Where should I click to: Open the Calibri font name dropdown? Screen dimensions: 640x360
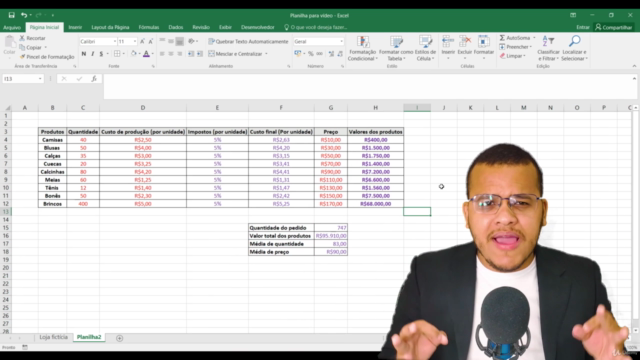(x=115, y=41)
